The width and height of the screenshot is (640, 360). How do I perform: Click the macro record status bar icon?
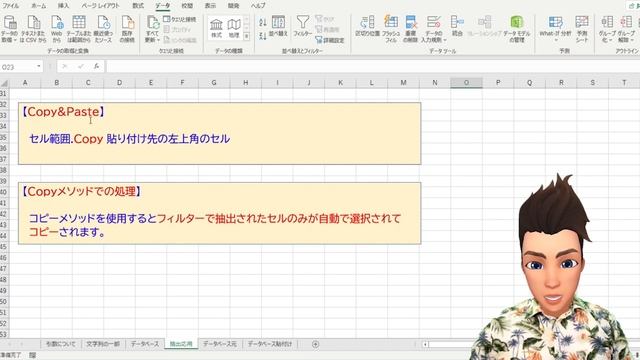[x=32, y=356]
